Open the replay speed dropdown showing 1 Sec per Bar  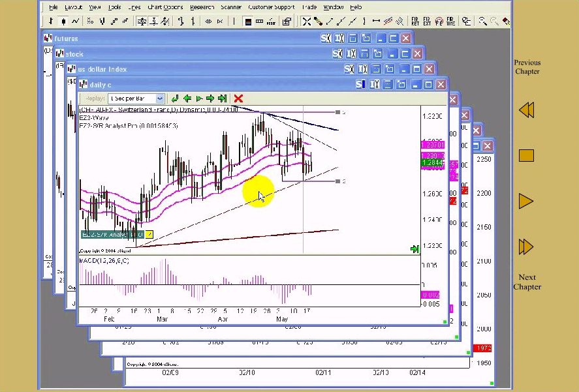(160, 98)
